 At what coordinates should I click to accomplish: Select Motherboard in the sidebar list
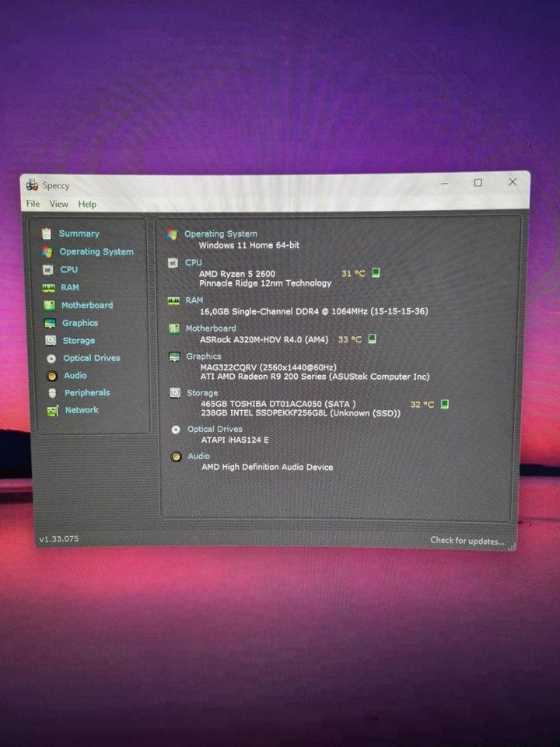point(87,305)
